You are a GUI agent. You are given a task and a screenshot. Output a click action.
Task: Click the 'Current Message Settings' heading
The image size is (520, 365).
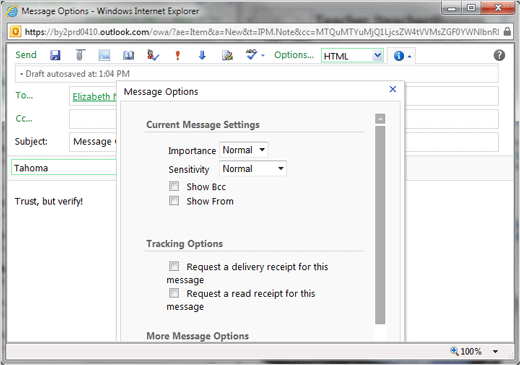[x=203, y=124]
